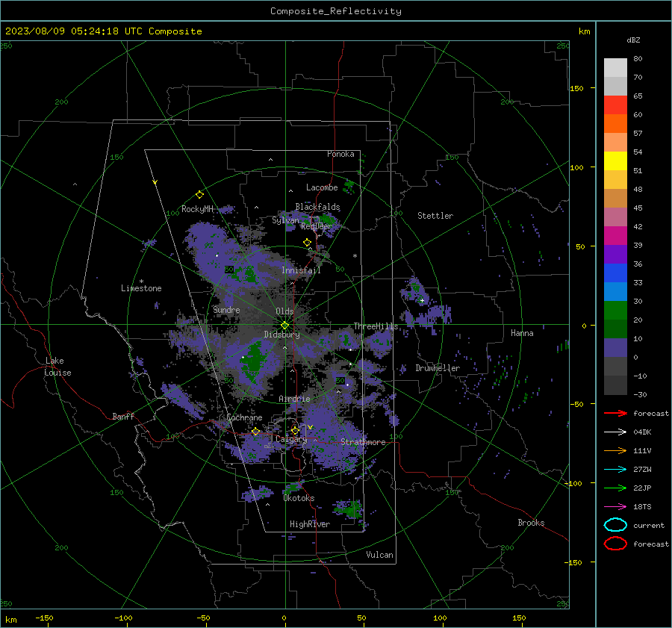
Task: Click the Vulcan city label
Action: coord(379,555)
